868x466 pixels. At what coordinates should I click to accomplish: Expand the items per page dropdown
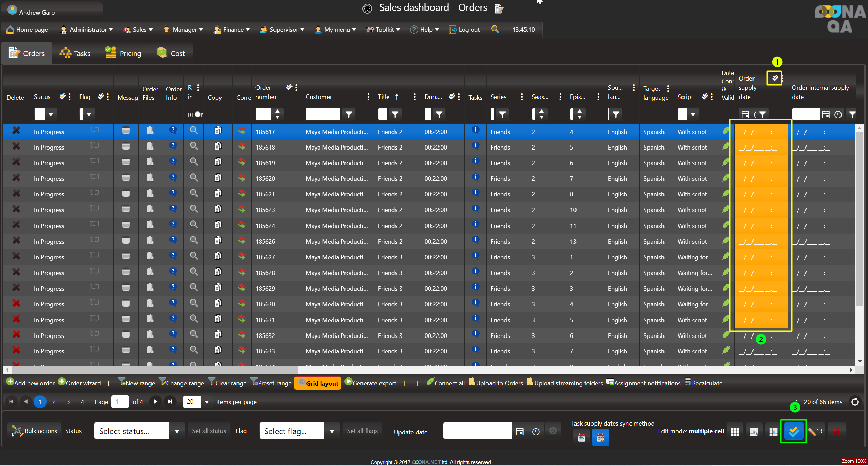click(207, 402)
